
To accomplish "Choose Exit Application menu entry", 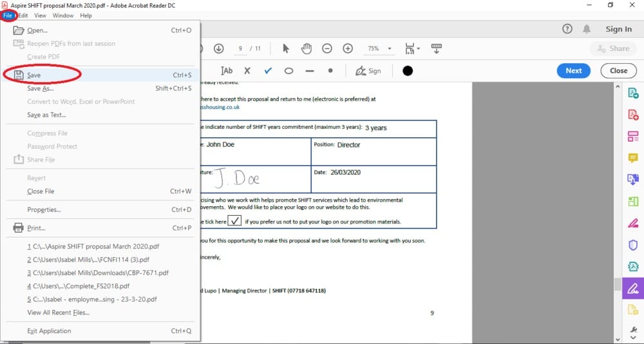I will point(102,331).
